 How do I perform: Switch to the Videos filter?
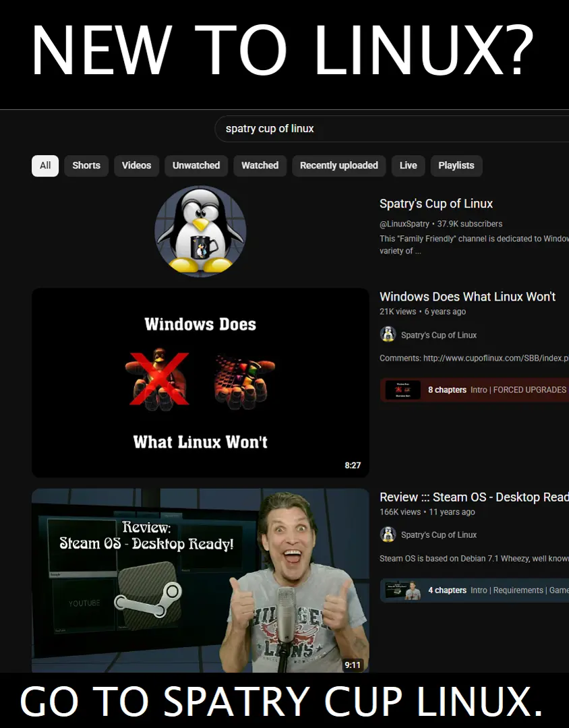tap(136, 166)
